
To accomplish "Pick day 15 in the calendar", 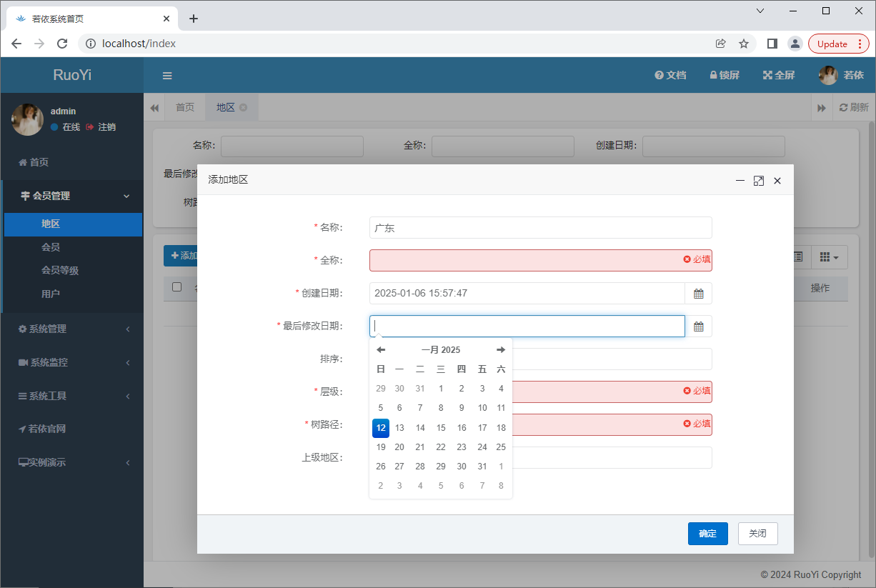I will 441,428.
